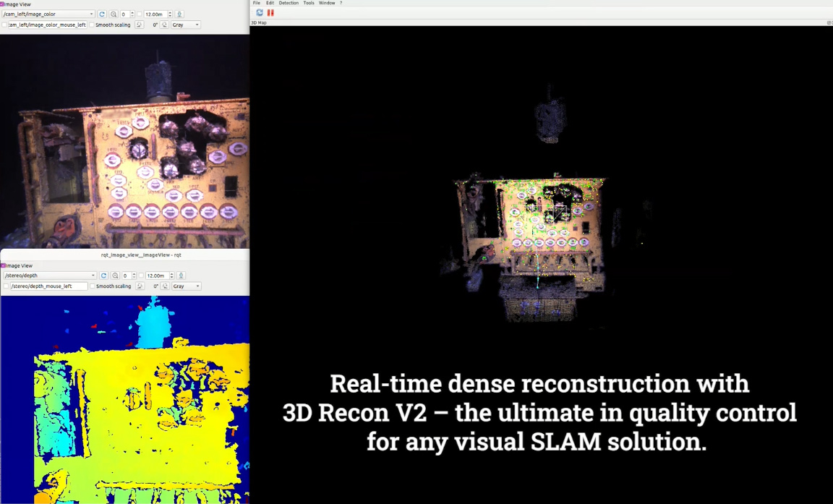Viewport: 833px width, 504px height.
Task: Click the zoom value 0 stepper in depth view
Action: click(x=129, y=276)
